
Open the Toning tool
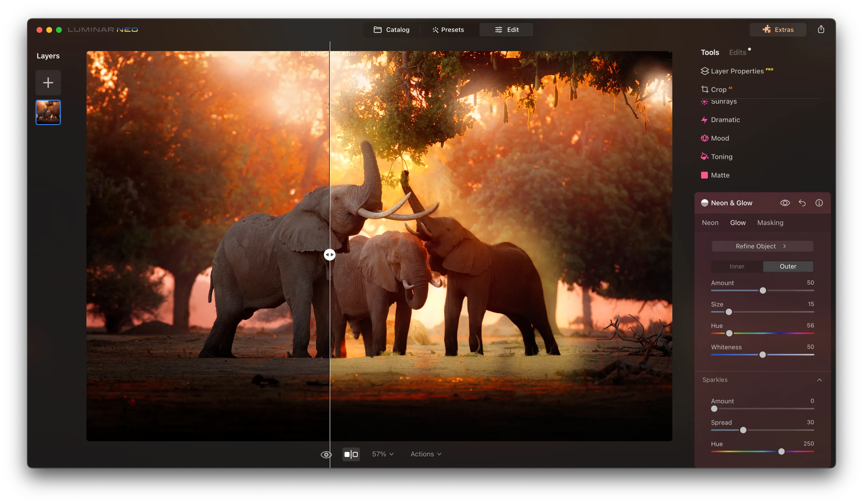(721, 157)
